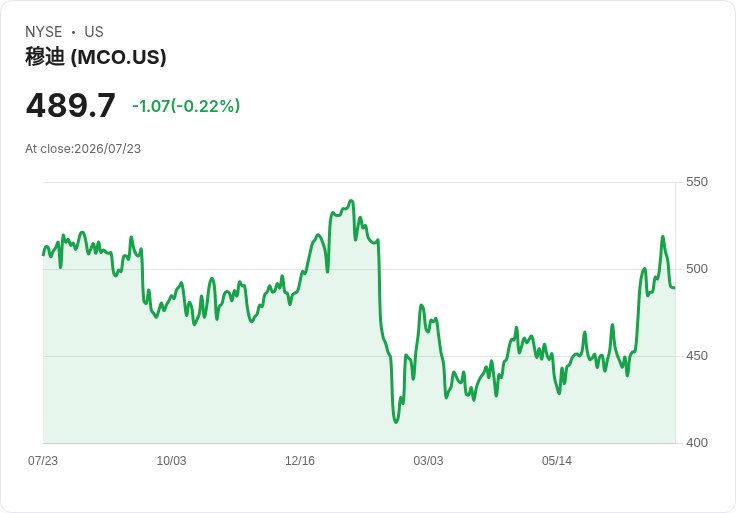Click the 450 y-axis price label
Screen dimensions: 736x513
pyautogui.click(x=697, y=356)
